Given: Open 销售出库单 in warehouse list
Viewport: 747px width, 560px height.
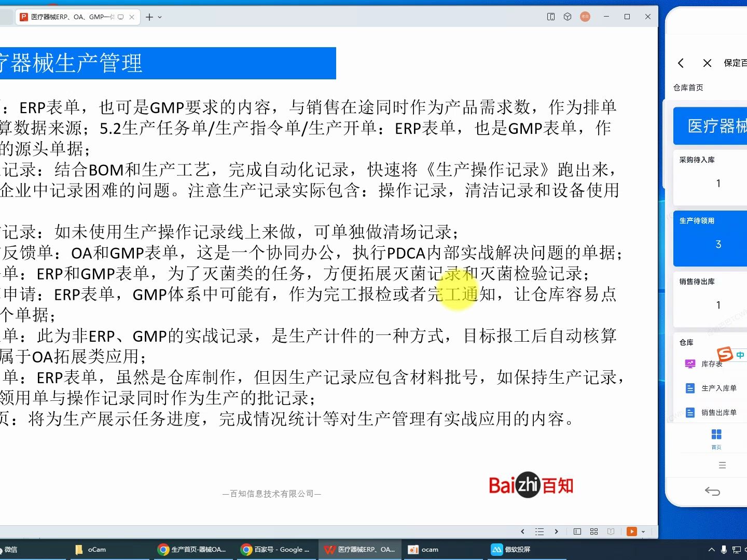Looking at the screenshot, I should tap(712, 413).
